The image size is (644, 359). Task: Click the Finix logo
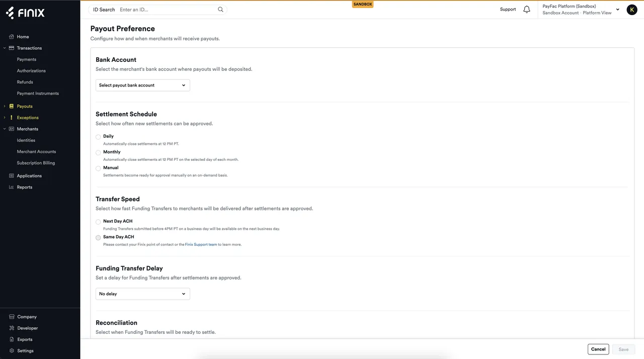25,13
